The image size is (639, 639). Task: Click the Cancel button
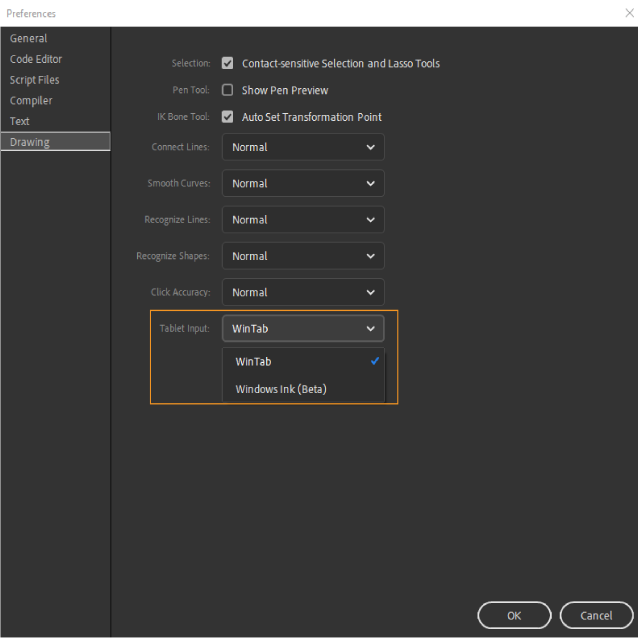(x=596, y=615)
